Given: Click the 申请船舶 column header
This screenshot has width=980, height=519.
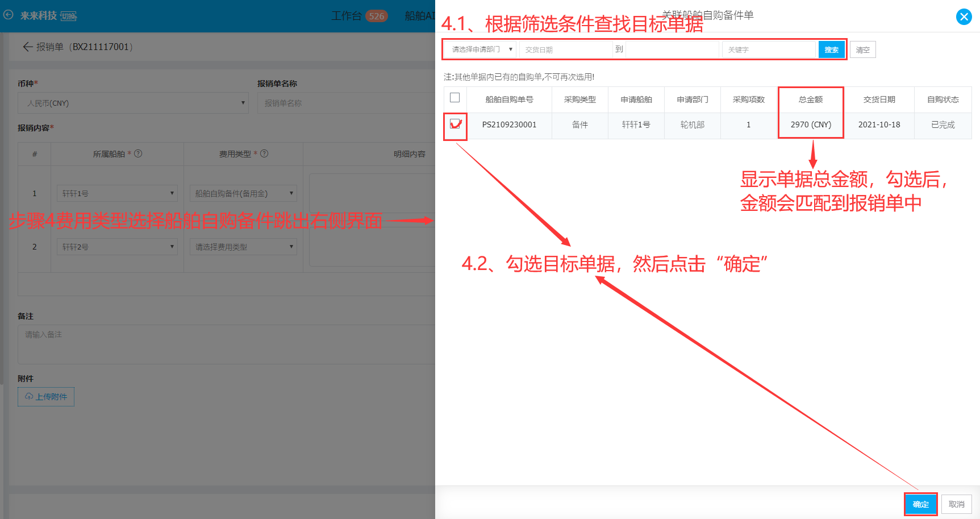Looking at the screenshot, I should pyautogui.click(x=636, y=99).
